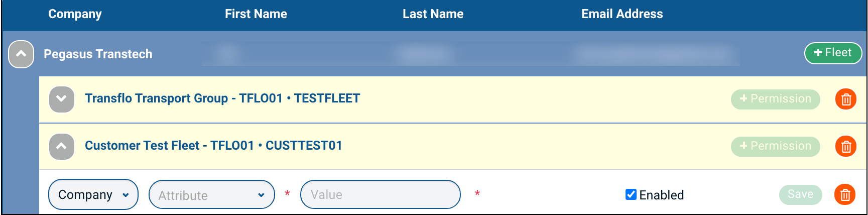This screenshot has width=868, height=215.
Task: Open the Attribute dropdown
Action: click(211, 194)
